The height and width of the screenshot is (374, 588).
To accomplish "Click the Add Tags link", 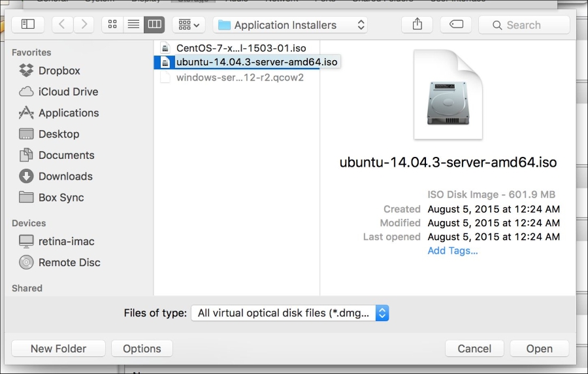I will tap(453, 250).
